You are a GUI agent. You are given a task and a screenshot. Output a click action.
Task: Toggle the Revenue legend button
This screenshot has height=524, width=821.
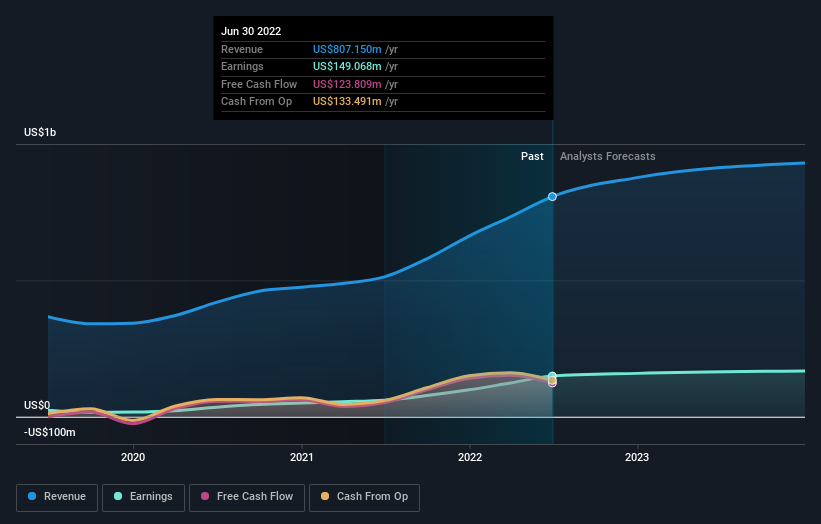57,497
